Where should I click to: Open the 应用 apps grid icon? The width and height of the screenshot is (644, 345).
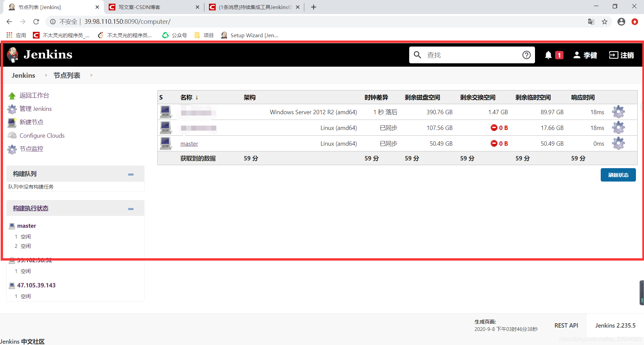click(x=9, y=35)
